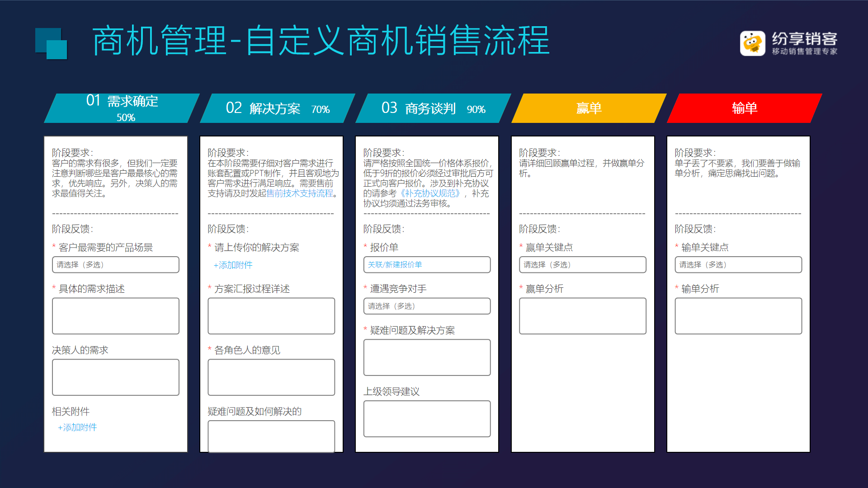Click the 纷享销客 bee logo icon
This screenshot has height=488, width=868.
752,43
